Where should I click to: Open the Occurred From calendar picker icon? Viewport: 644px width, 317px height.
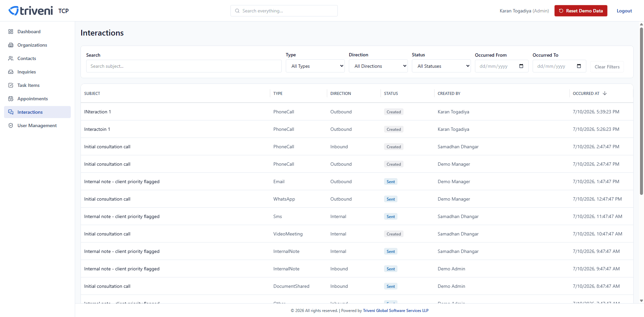pos(521,66)
